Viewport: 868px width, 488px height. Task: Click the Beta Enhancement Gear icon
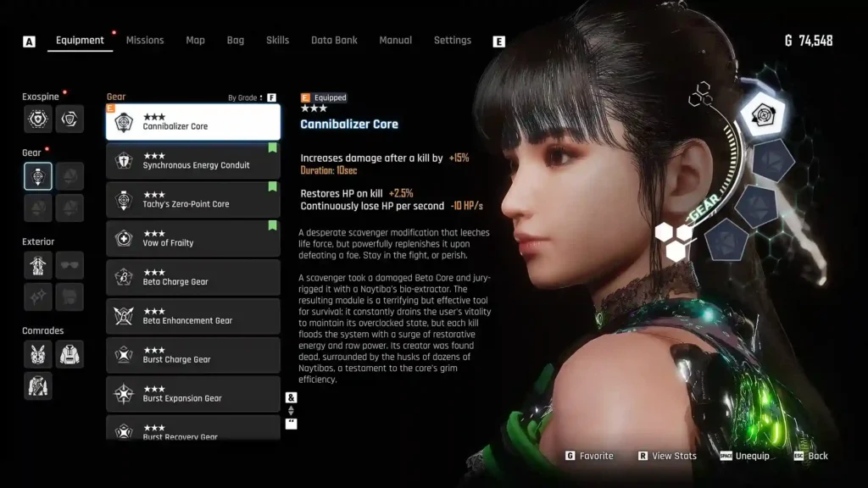coord(124,317)
